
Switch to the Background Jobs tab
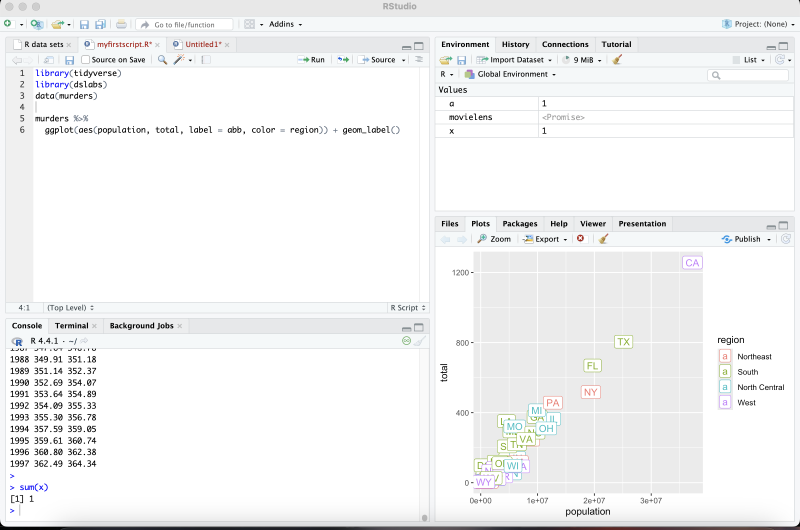[x=141, y=326]
